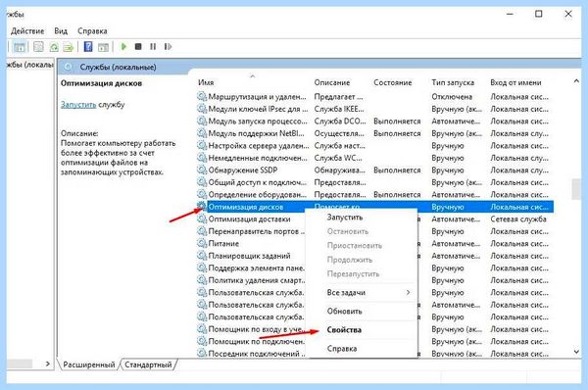Click the blue Help toolbar icon

88,46
